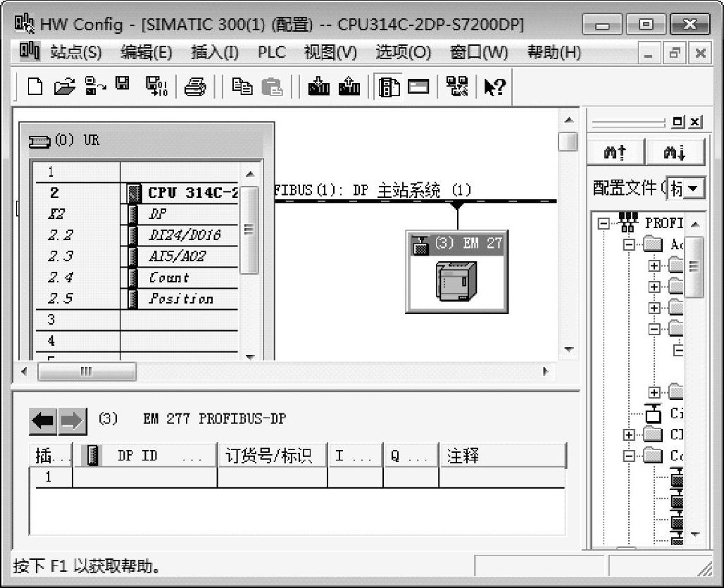This screenshot has height=588, width=724.
Task: Expand the first subfolder under Ad
Action: 654,265
